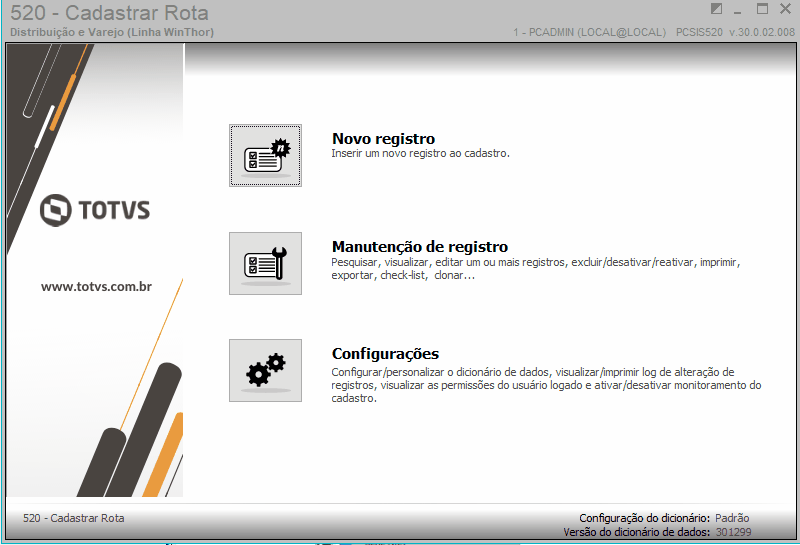Open the Configurações gears icon
The width and height of the screenshot is (800, 545).
pyautogui.click(x=265, y=370)
